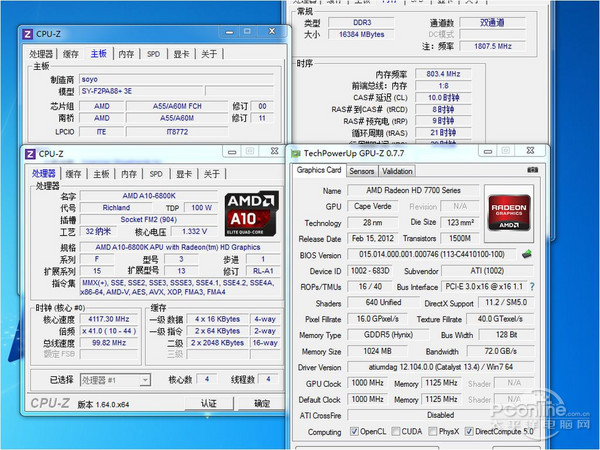Toggle the OpenCL checkbox
Viewport: 600px width, 450px height.
[354, 432]
